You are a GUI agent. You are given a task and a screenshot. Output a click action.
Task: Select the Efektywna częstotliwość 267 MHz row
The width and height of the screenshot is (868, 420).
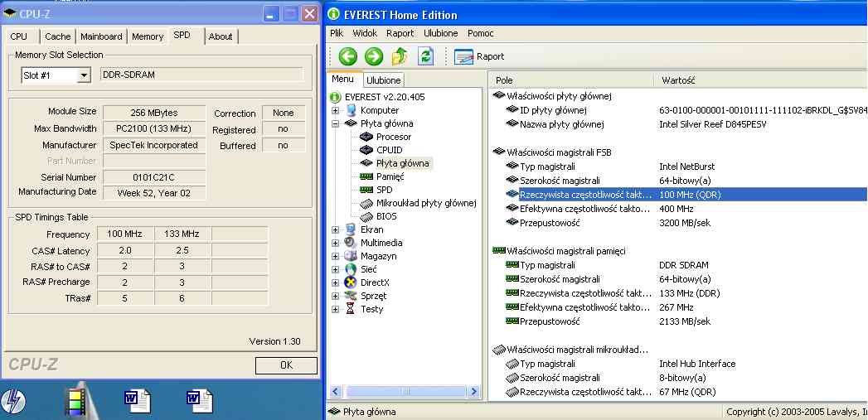click(x=679, y=307)
